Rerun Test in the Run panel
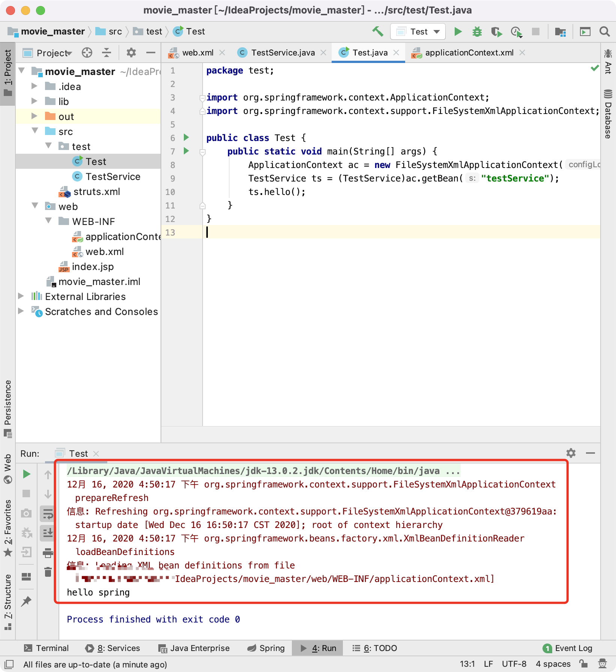 pos(26,474)
